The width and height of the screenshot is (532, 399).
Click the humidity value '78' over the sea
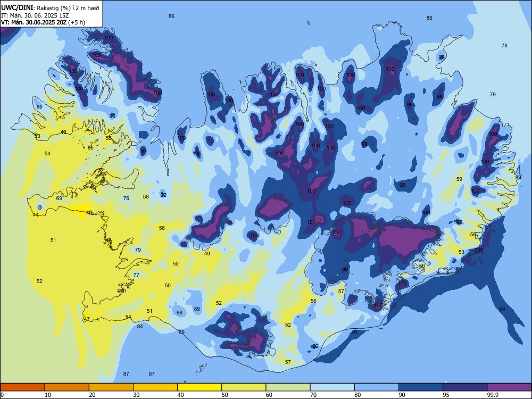point(504,45)
